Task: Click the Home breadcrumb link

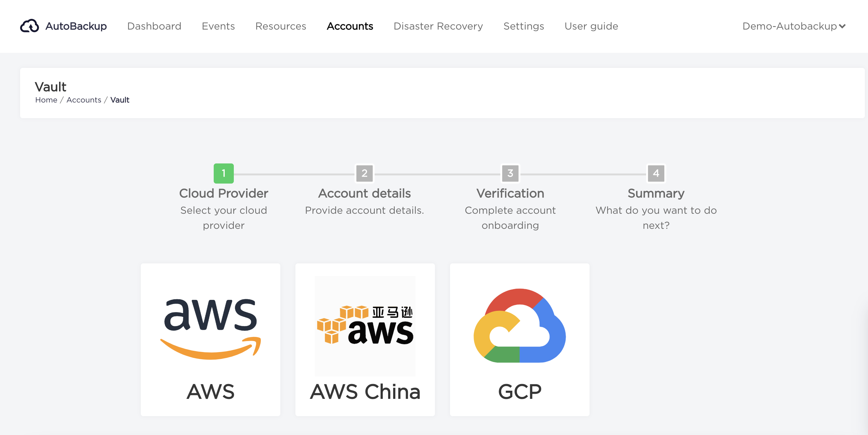Action: [x=46, y=100]
